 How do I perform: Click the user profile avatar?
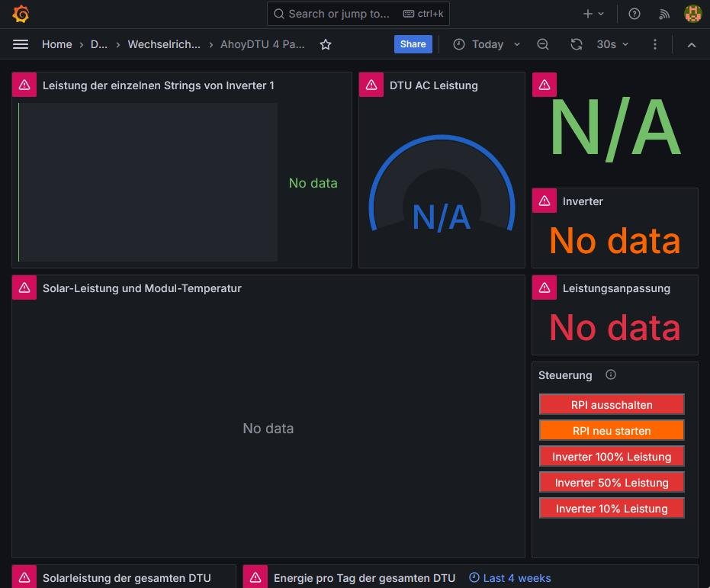click(692, 14)
